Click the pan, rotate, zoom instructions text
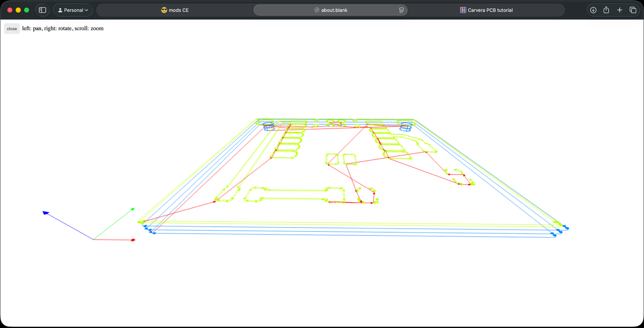This screenshot has width=644, height=328. [x=63, y=28]
